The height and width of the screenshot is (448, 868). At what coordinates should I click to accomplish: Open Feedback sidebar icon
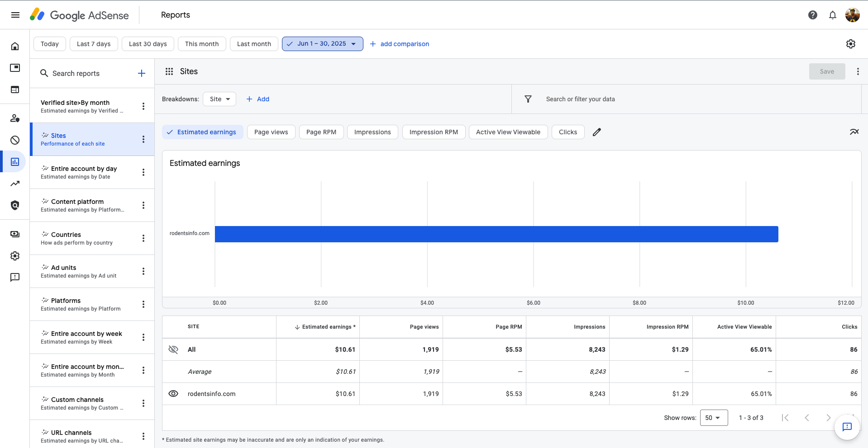point(15,277)
